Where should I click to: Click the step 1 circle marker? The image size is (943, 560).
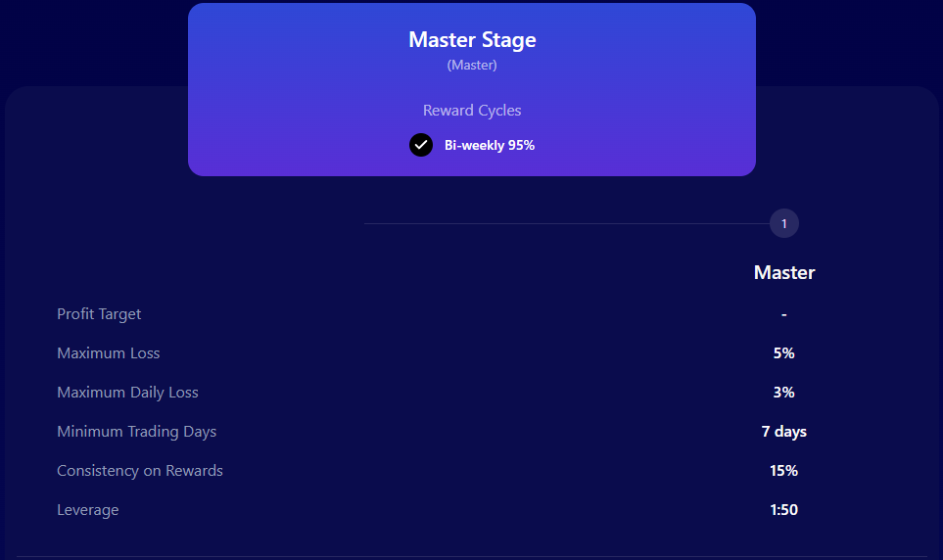coord(784,224)
